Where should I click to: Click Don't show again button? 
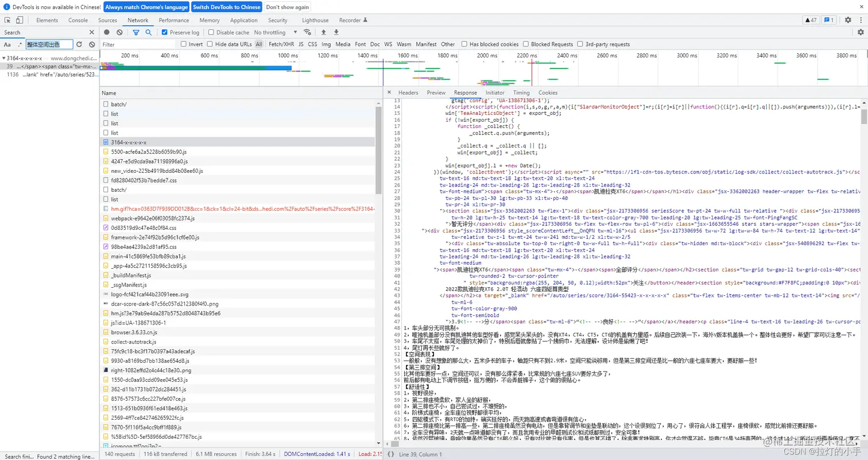(287, 7)
